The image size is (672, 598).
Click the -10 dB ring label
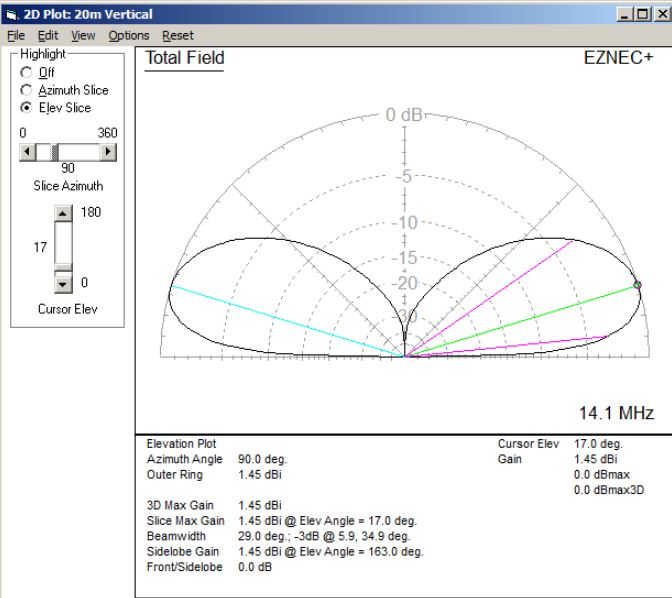(x=405, y=223)
